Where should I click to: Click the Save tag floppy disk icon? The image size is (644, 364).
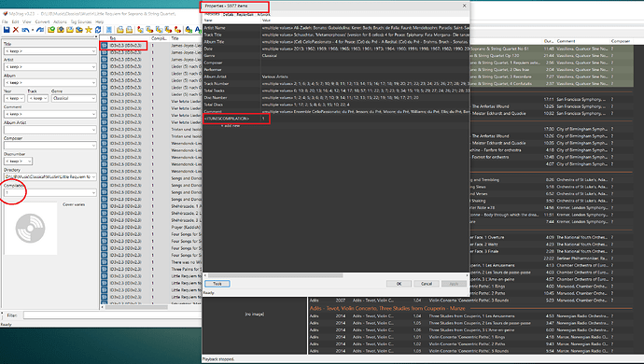click(x=7, y=30)
